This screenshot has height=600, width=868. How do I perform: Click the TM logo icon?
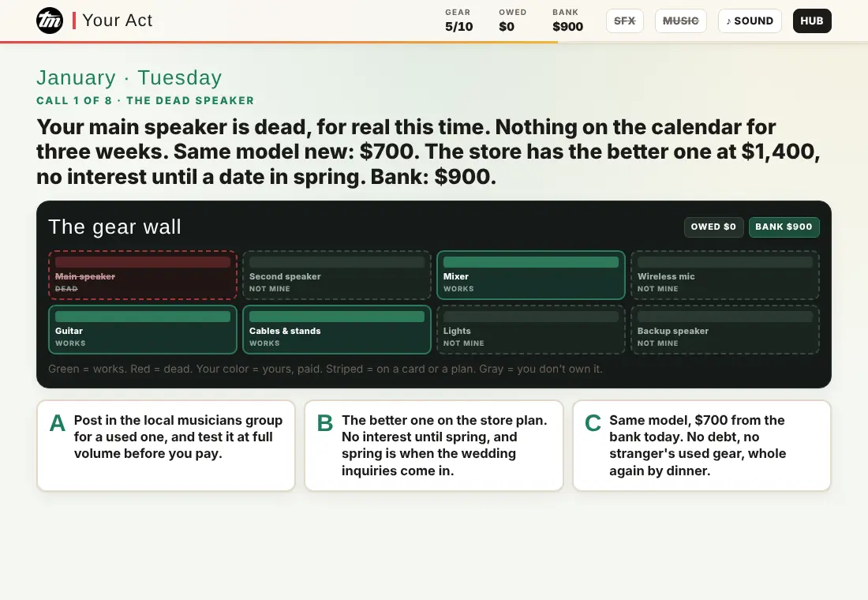coord(50,21)
